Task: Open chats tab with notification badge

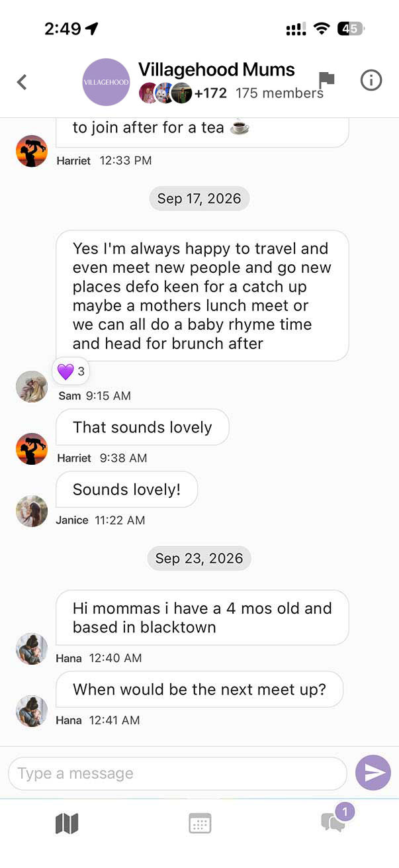Action: (335, 820)
